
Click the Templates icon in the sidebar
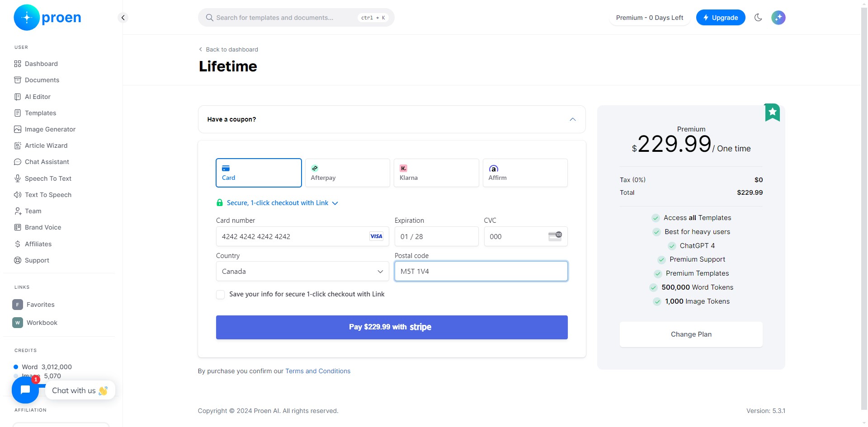click(18, 113)
